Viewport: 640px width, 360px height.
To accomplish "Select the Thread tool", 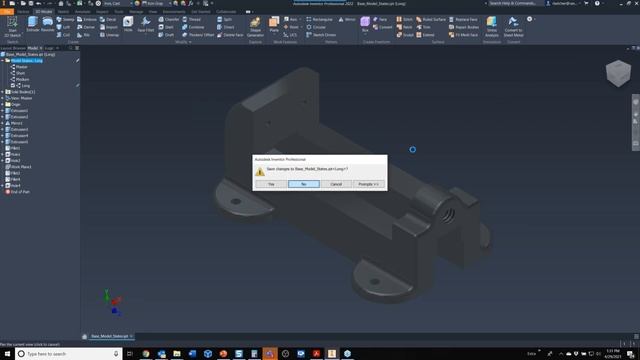I will [192, 19].
